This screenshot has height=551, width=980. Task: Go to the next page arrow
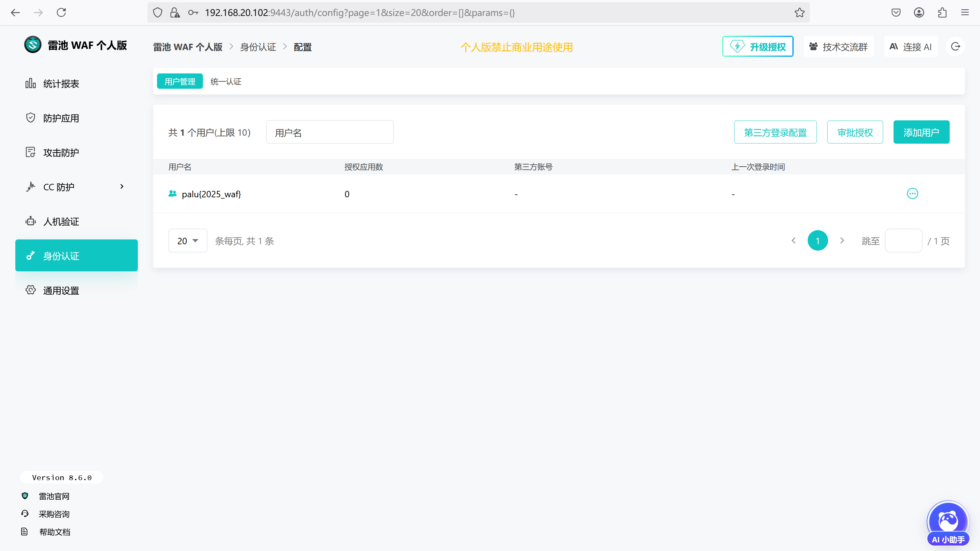click(842, 240)
